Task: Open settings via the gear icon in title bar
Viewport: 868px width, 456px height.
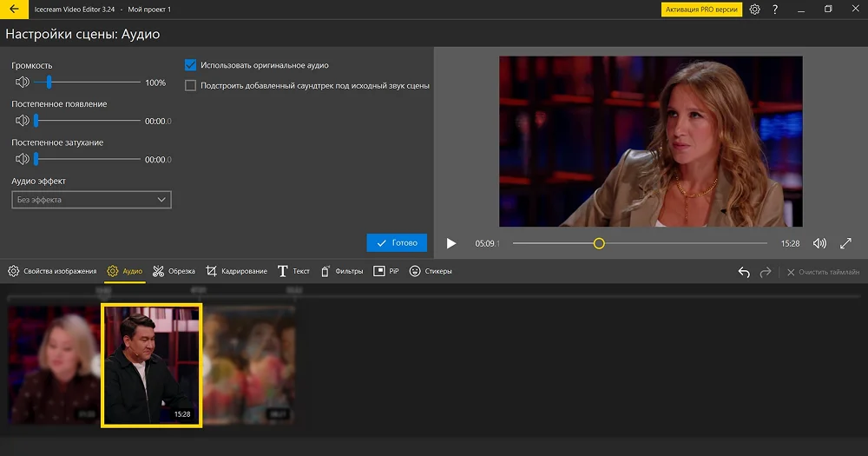Action: click(755, 10)
